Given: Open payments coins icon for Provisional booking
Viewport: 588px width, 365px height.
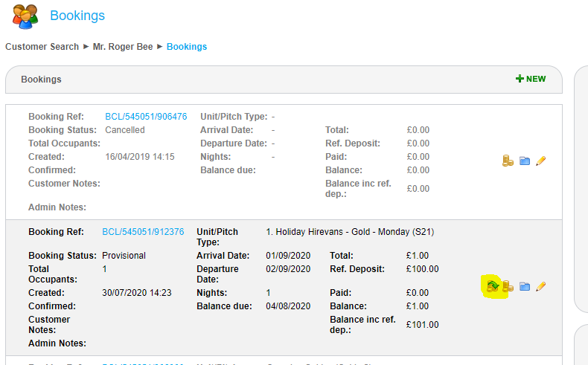Looking at the screenshot, I should (x=508, y=286).
